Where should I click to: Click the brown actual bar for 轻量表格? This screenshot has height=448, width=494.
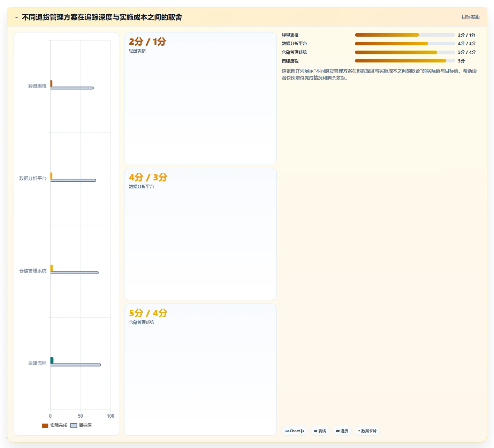51,83
